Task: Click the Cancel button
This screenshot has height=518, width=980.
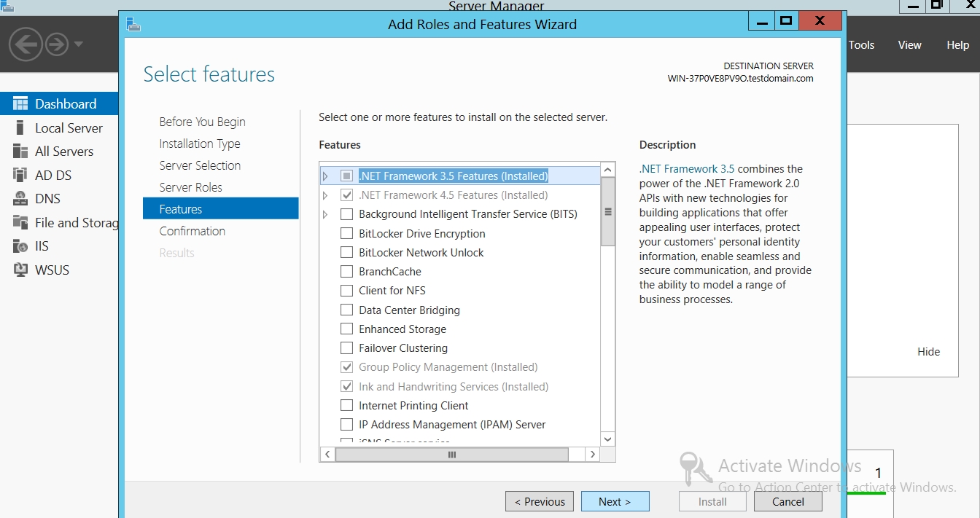Action: [787, 501]
